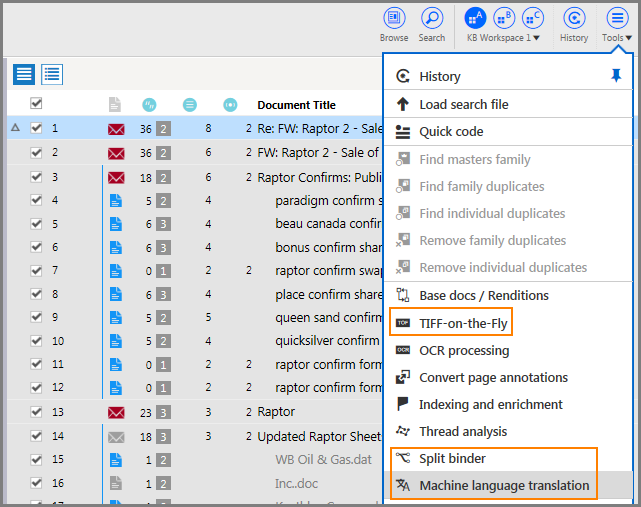The height and width of the screenshot is (507, 641).
Task: Open document 'quicksilver confirm'
Action: [327, 341]
